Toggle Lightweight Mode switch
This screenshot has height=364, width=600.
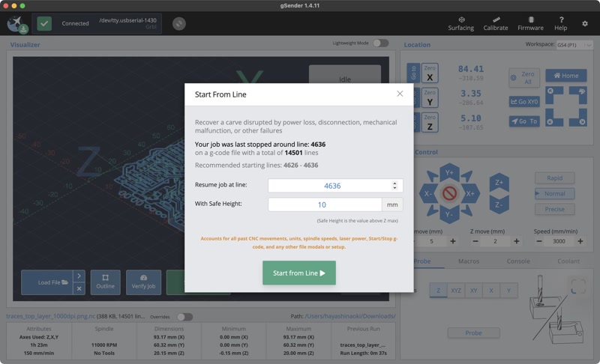(x=381, y=43)
